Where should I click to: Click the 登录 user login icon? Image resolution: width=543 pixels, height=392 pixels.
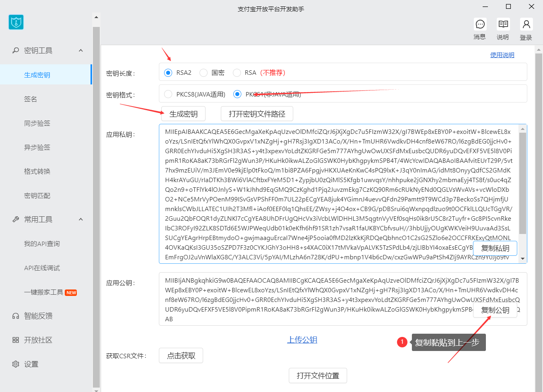(526, 25)
